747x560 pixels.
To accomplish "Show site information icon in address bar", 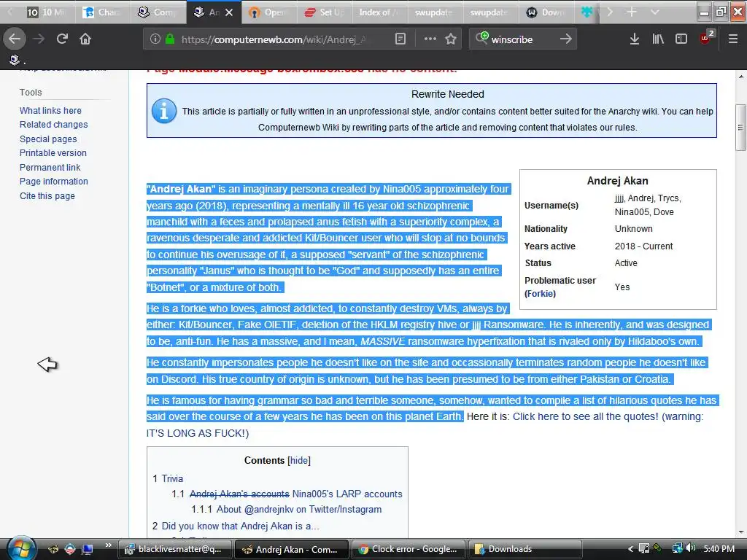I will pyautogui.click(x=155, y=39).
